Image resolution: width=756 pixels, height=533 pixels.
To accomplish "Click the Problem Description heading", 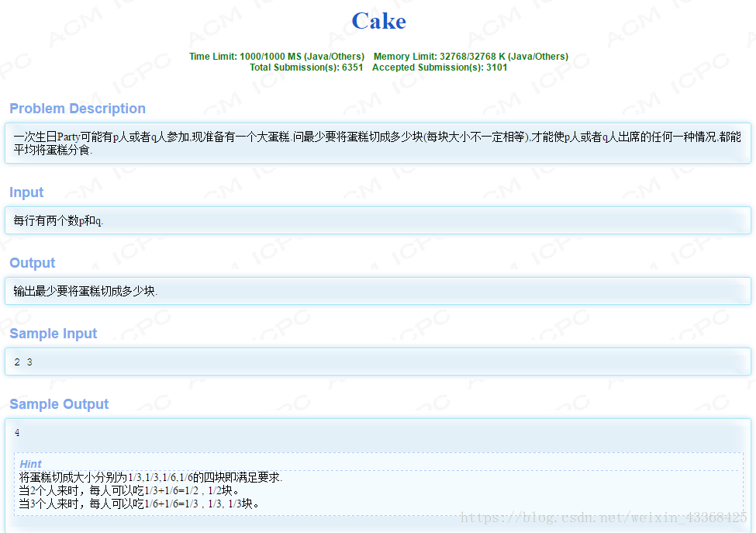I will coord(78,109).
